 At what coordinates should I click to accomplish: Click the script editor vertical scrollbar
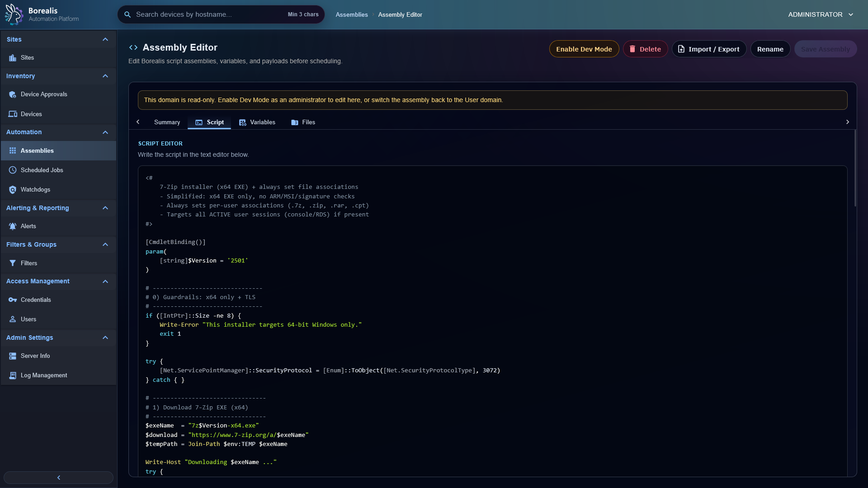855,169
